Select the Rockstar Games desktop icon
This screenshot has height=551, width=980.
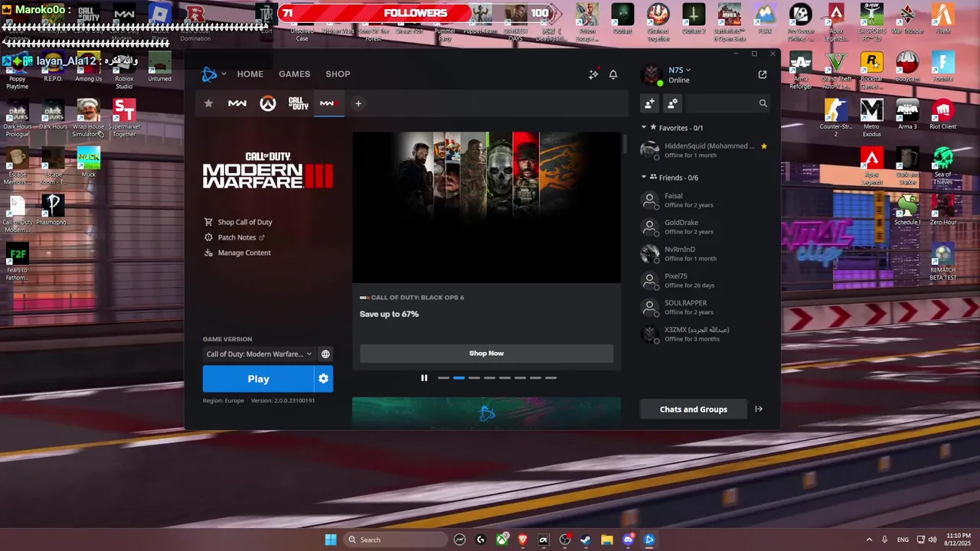tap(871, 70)
